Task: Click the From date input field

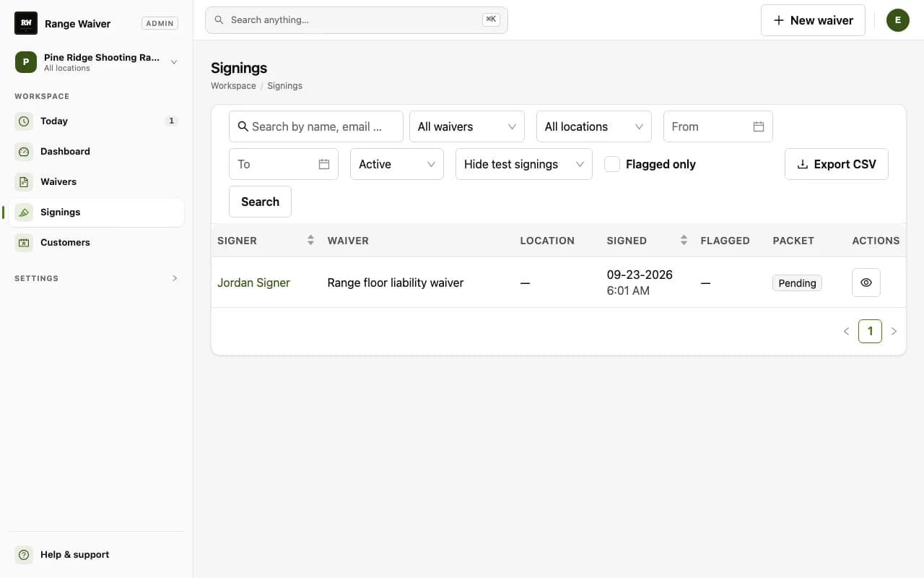Action: (718, 126)
